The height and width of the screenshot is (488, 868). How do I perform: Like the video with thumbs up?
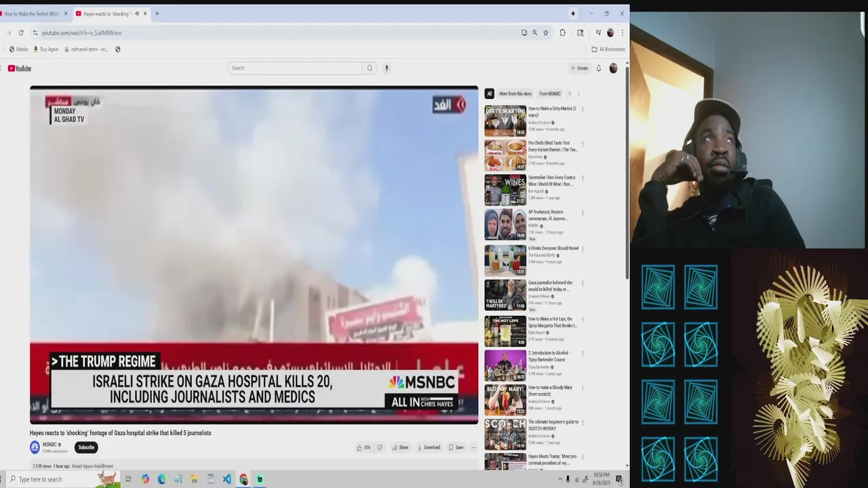[363, 447]
